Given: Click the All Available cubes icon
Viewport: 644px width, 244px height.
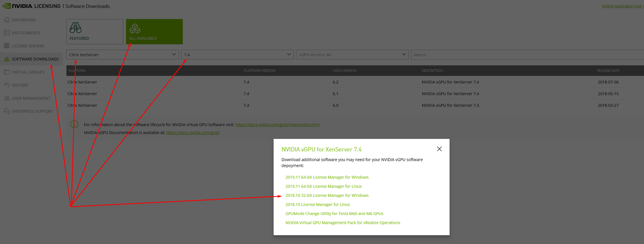Looking at the screenshot, I should 135,29.
